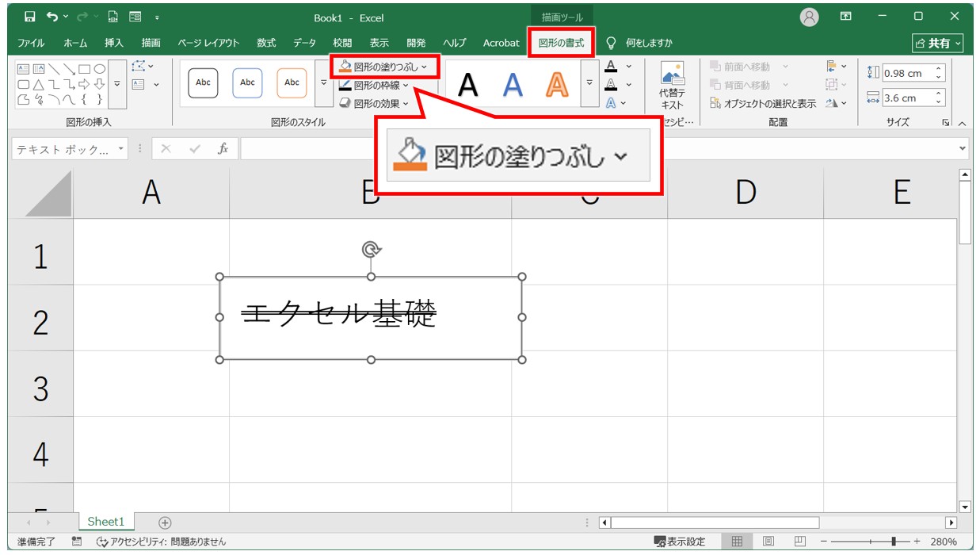The width and height of the screenshot is (980, 555).
Task: Apply the orange outlined A WordArt style
Action: pyautogui.click(x=558, y=85)
